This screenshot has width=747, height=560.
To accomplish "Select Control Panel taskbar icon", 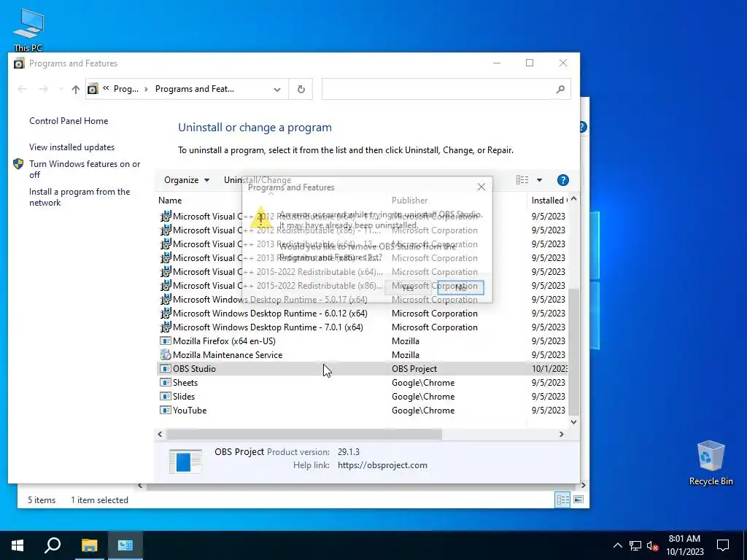I will click(125, 545).
